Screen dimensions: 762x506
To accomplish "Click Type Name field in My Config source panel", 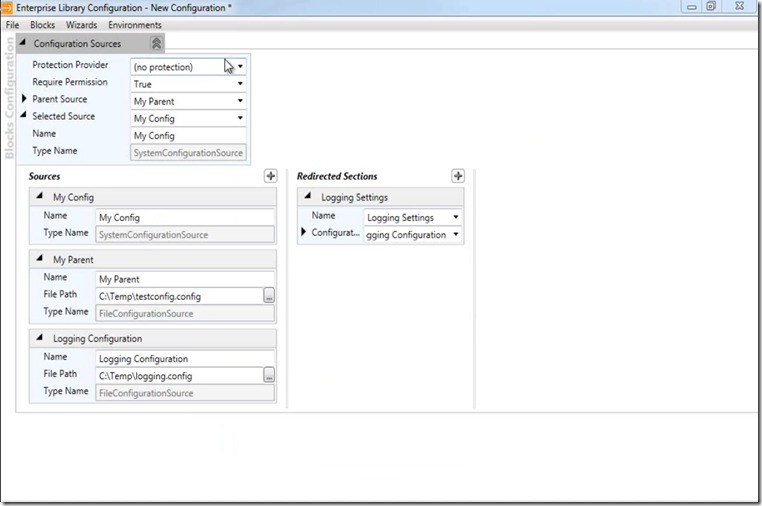I will 185,234.
